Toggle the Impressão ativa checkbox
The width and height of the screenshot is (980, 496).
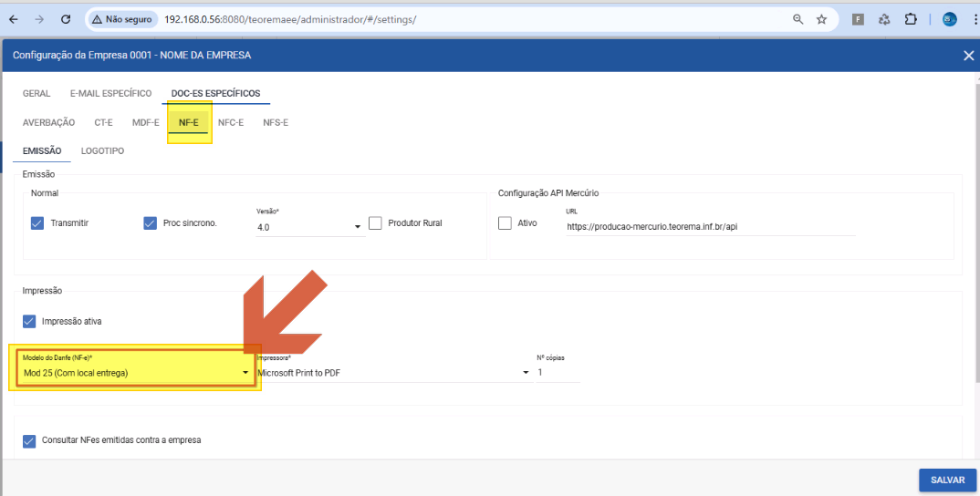pos(29,321)
